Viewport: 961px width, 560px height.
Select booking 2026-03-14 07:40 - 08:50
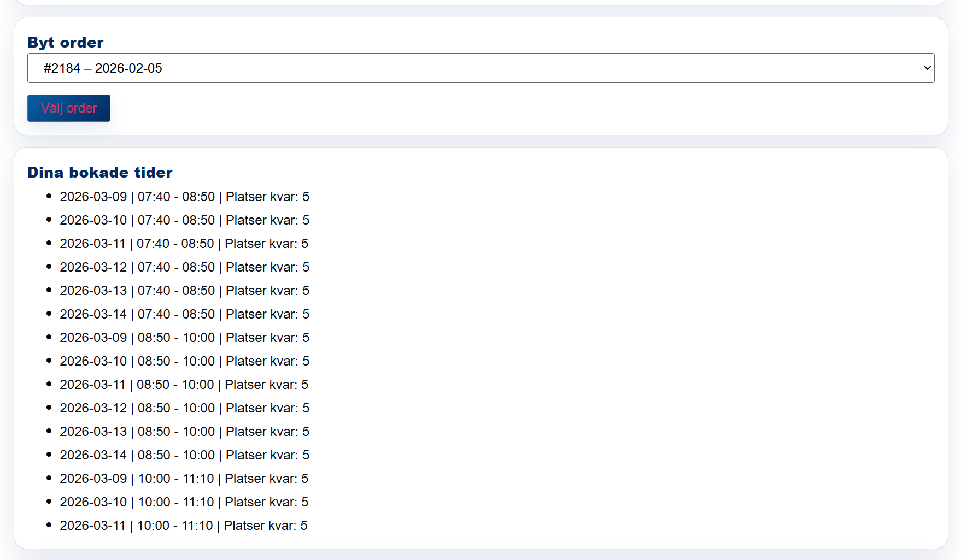tap(184, 314)
